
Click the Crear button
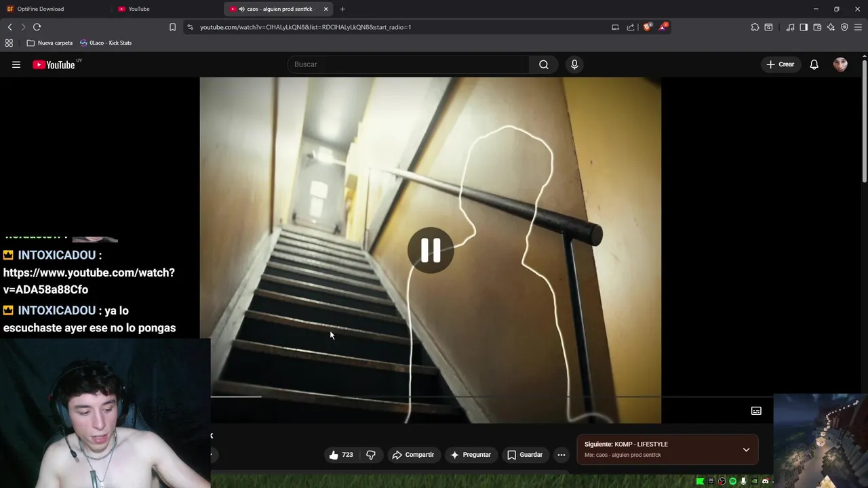pyautogui.click(x=781, y=64)
